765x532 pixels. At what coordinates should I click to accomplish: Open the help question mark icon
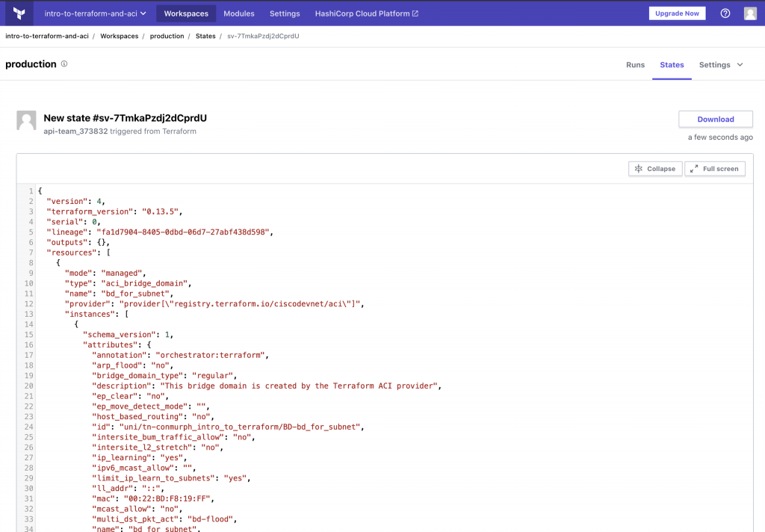coord(722,13)
